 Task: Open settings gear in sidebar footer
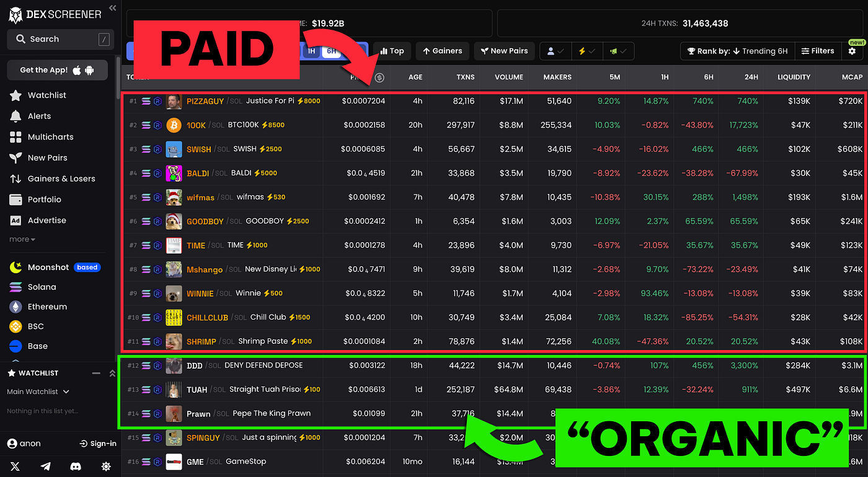(106, 466)
